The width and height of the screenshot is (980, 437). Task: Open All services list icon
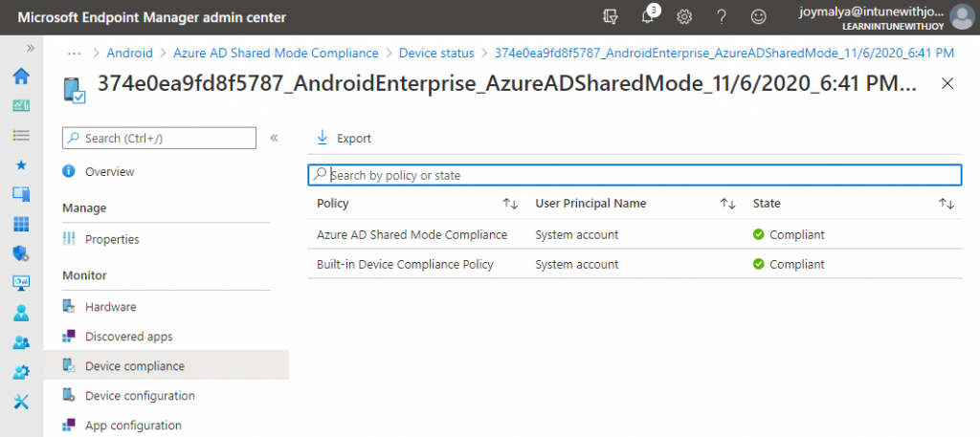tap(21, 135)
